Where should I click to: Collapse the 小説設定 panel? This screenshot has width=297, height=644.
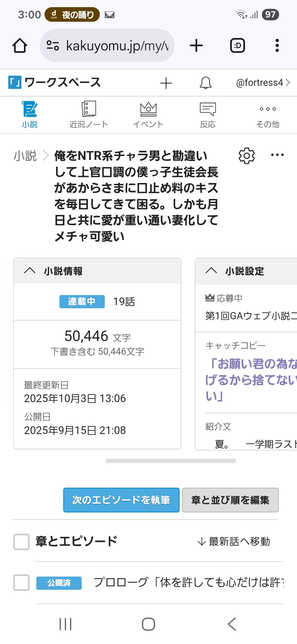(x=211, y=271)
